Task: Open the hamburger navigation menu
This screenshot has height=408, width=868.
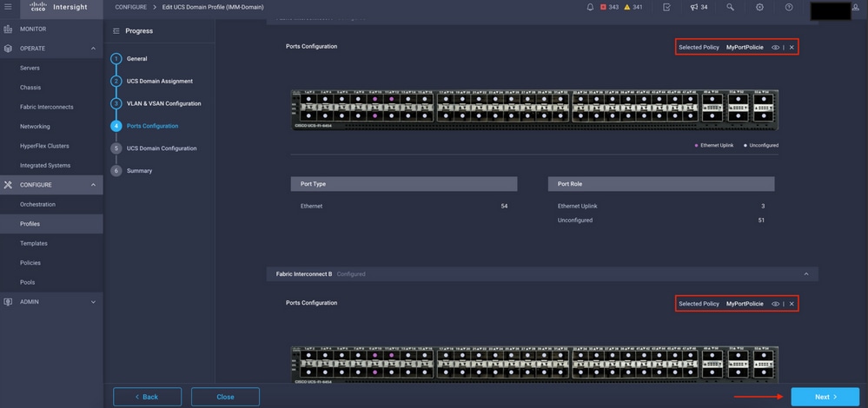Action: (8, 7)
